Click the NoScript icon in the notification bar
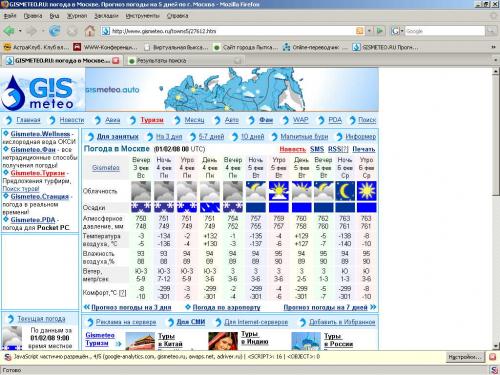Viewport: 500px width, 375px height. (x=7, y=357)
